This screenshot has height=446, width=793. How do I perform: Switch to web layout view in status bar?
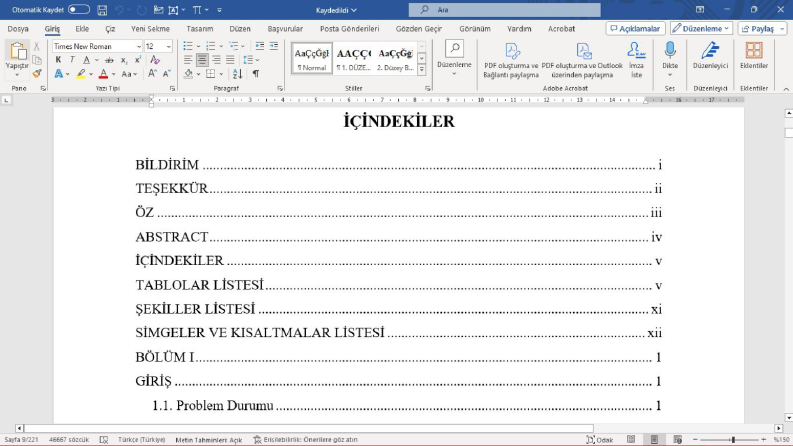[677, 440]
